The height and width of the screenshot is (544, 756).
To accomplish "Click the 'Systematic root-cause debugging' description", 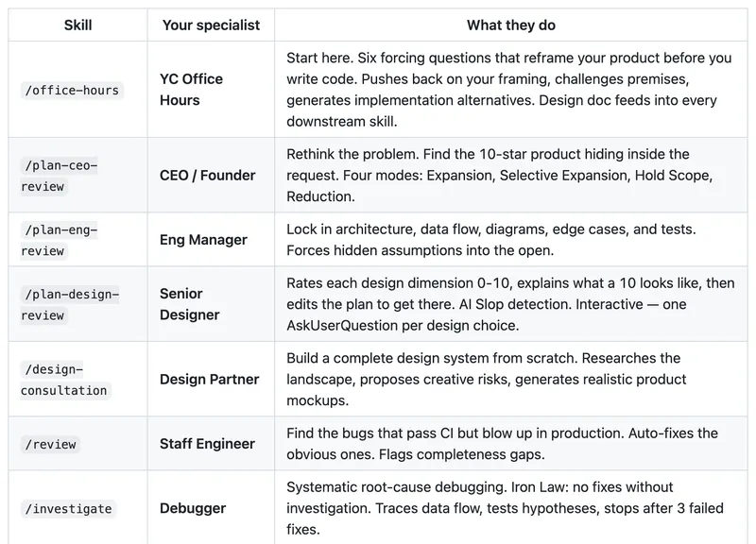I will pos(505,508).
